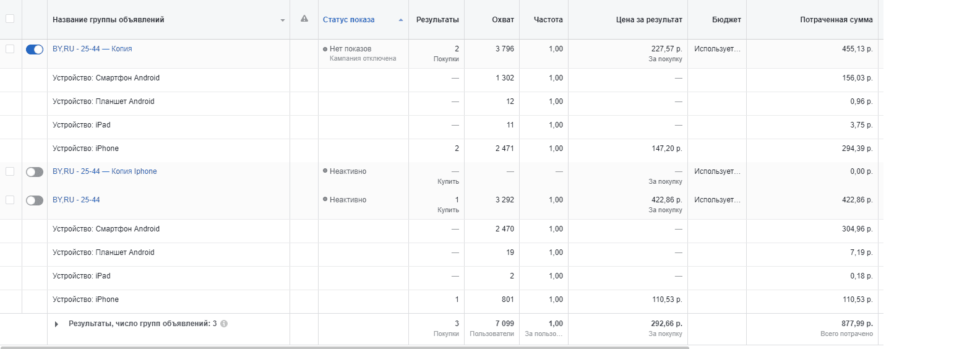The height and width of the screenshot is (349, 980).
Task: Click the info icon next to ad group count
Action: pos(224,324)
